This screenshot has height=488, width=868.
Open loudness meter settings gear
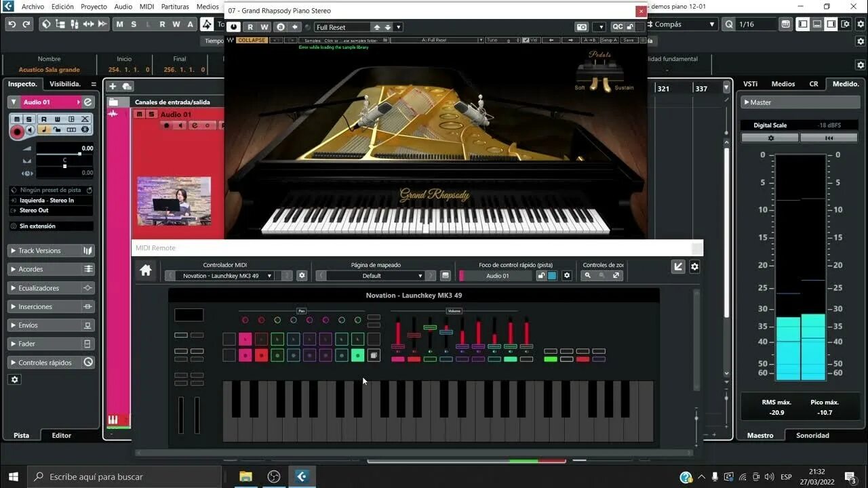point(770,138)
